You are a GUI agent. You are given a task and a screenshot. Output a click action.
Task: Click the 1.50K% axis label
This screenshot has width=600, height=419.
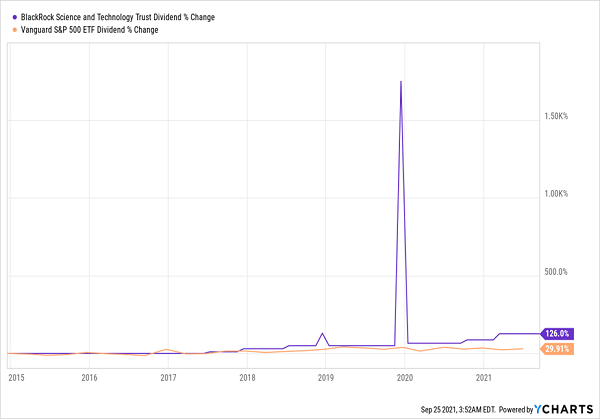(x=556, y=116)
